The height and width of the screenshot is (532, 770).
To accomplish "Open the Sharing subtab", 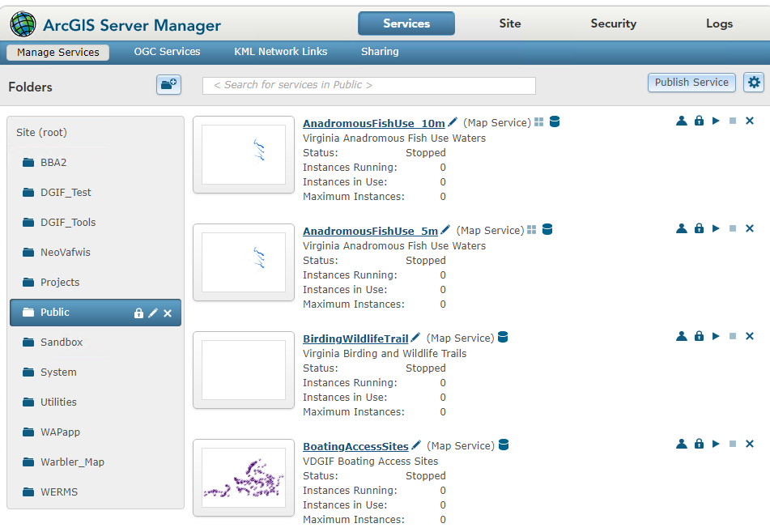I will [380, 52].
